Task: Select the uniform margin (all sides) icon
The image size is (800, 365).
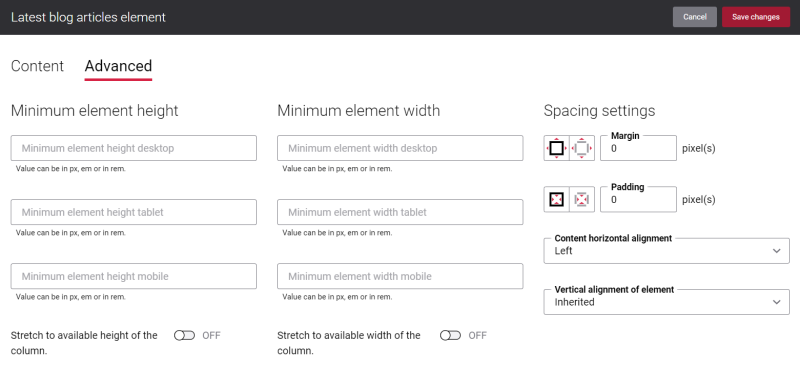Action: point(556,148)
